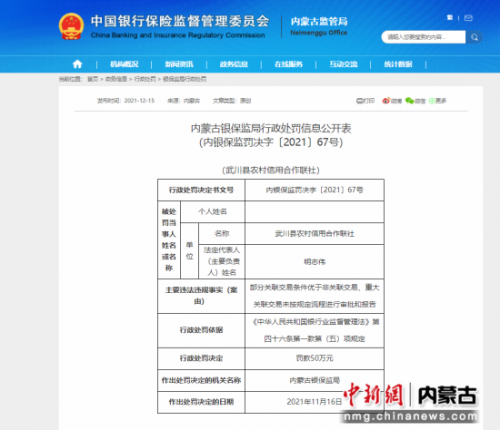The height and width of the screenshot is (430, 500).
Task: Share via the Weibo icon
Action: pos(392,101)
